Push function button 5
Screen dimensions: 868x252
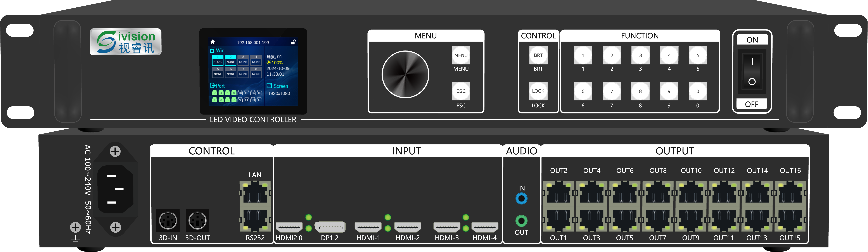pos(698,55)
